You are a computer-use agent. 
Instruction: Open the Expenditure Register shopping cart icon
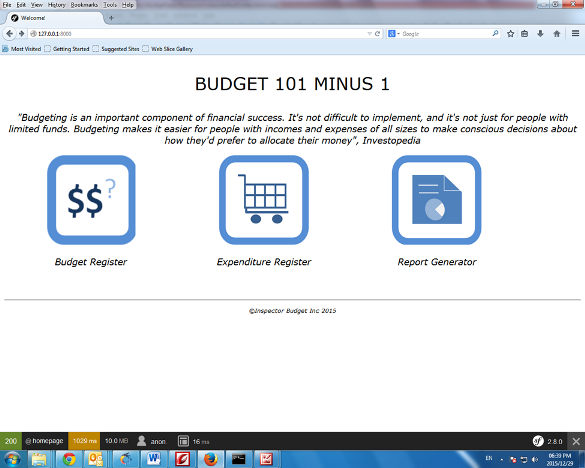click(x=264, y=200)
